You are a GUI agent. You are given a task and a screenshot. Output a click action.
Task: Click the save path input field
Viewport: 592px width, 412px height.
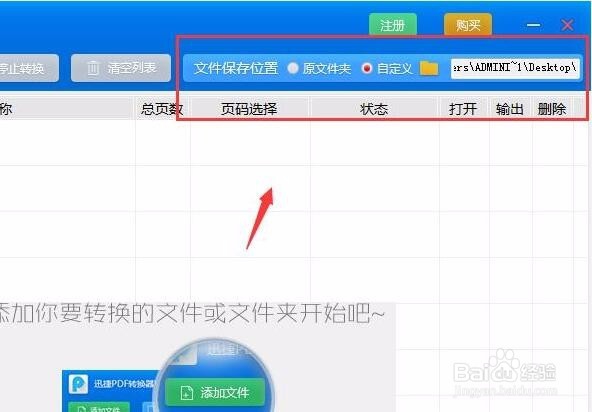515,68
